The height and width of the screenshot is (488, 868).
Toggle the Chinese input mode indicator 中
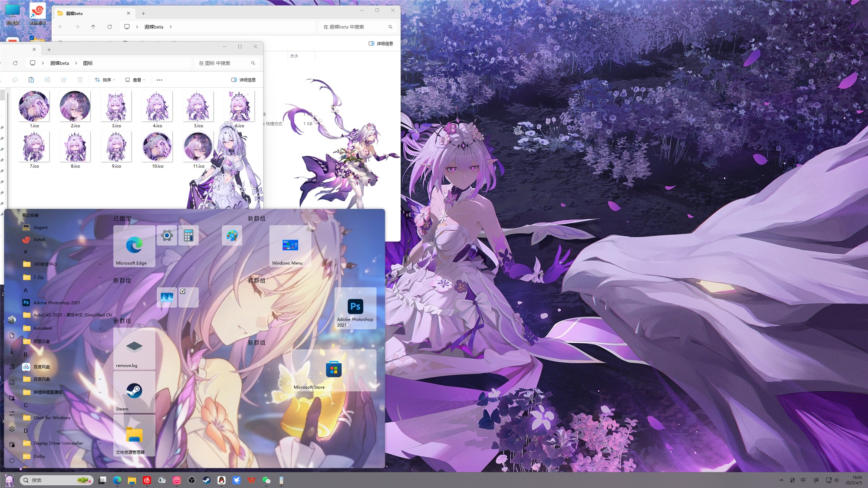coord(803,480)
